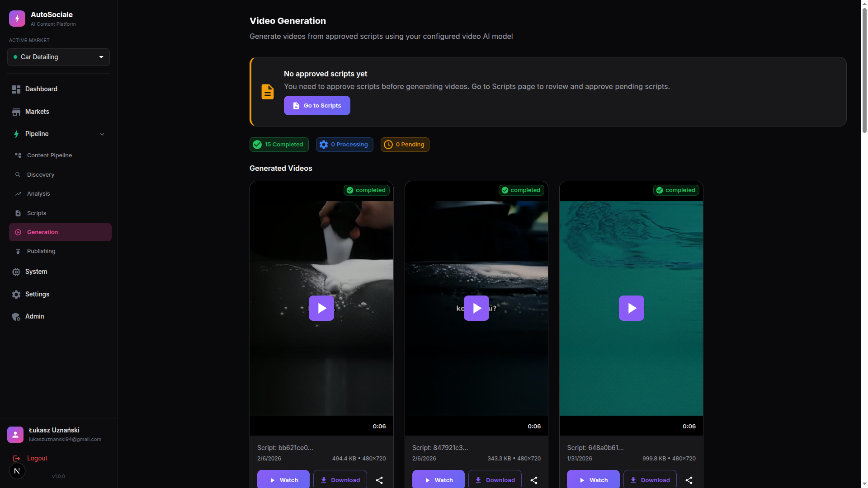Click the user avatar icon
This screenshot has width=868, height=488.
[15, 434]
